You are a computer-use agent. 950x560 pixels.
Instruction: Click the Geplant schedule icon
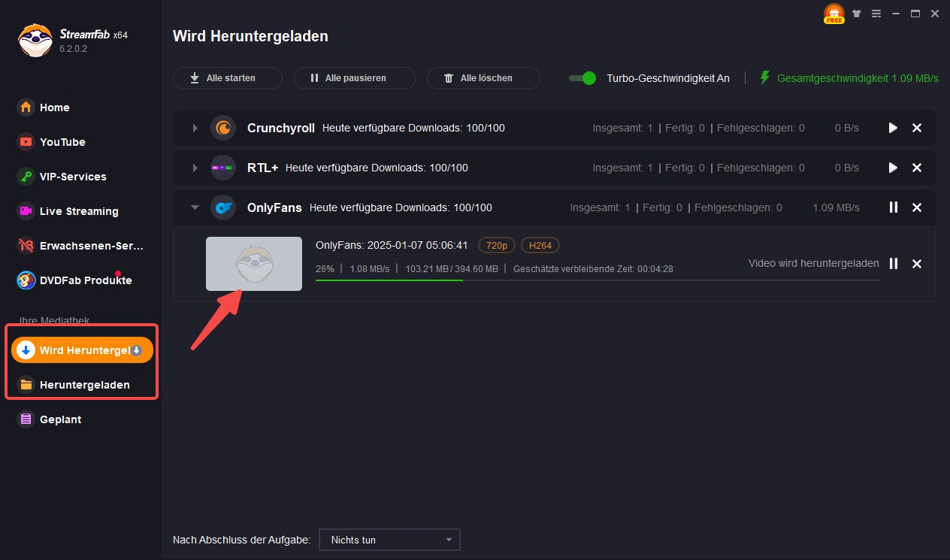[26, 419]
